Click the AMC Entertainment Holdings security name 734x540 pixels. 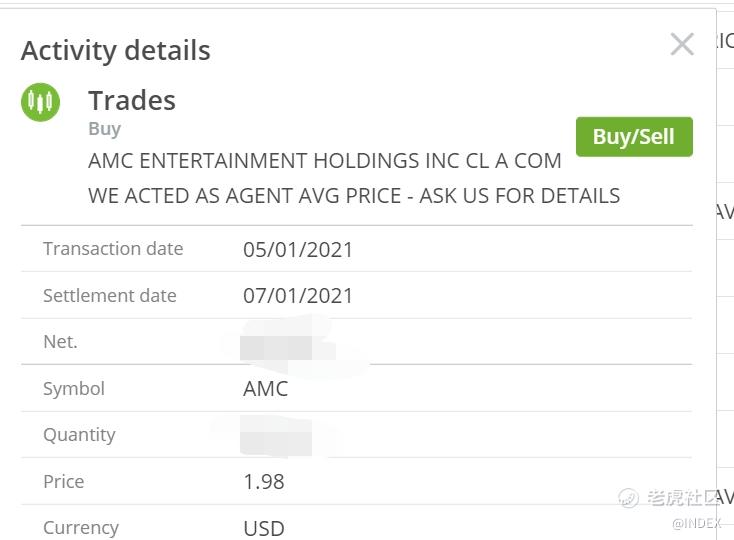pyautogui.click(x=325, y=161)
